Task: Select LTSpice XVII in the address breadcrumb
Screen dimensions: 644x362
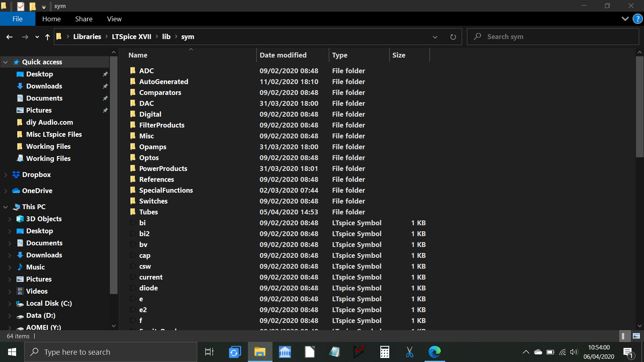Action: 132,37
